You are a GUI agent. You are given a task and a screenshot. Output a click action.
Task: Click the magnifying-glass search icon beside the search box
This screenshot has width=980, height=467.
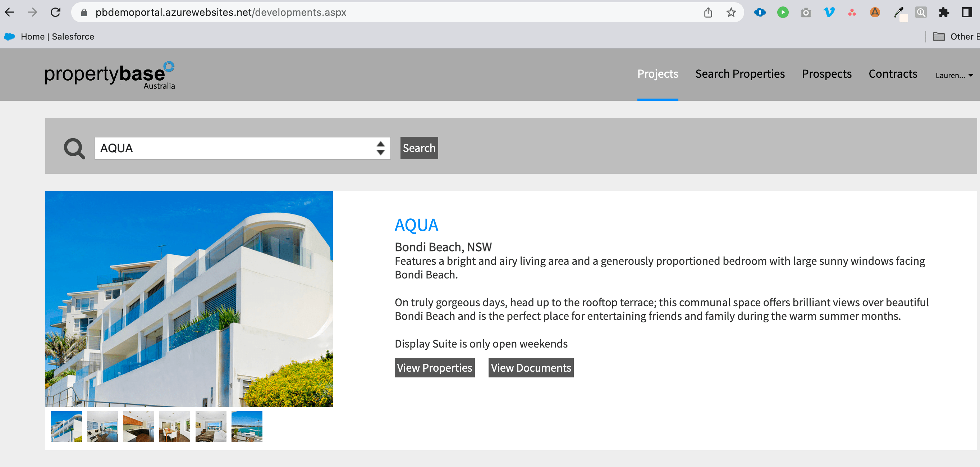(74, 148)
